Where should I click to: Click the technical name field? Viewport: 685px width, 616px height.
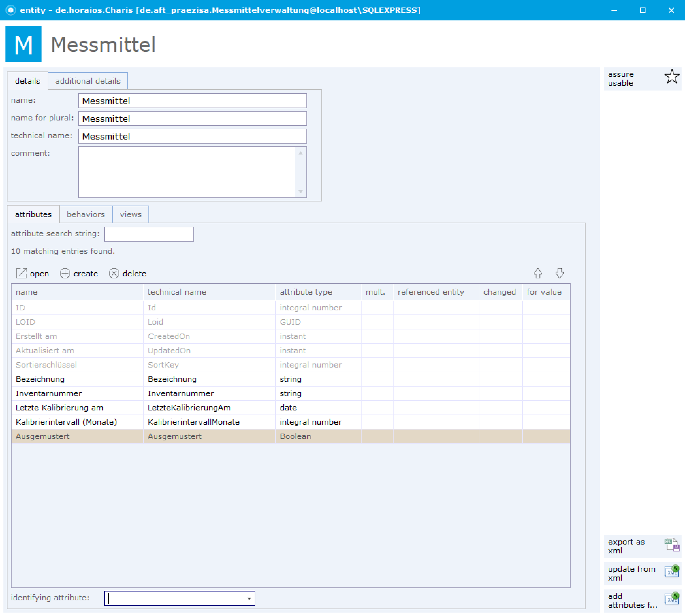click(x=193, y=136)
